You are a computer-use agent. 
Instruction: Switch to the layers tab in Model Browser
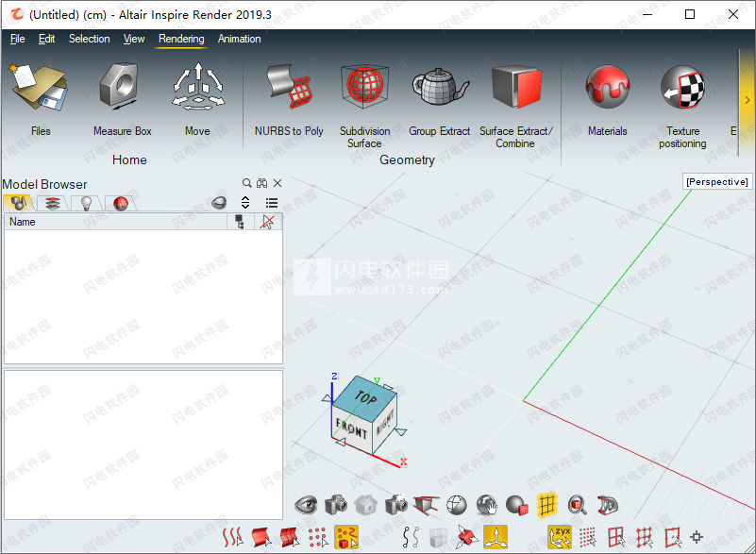click(x=53, y=203)
